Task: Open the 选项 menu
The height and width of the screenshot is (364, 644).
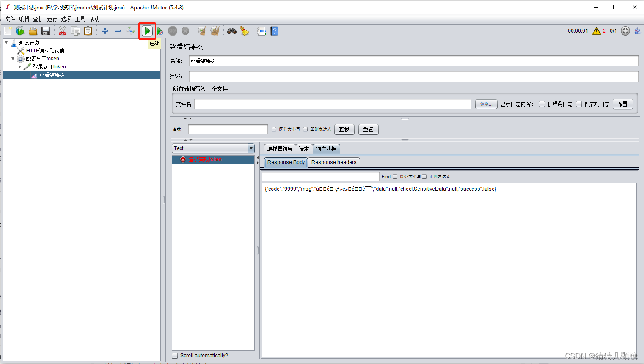Action: (66, 19)
